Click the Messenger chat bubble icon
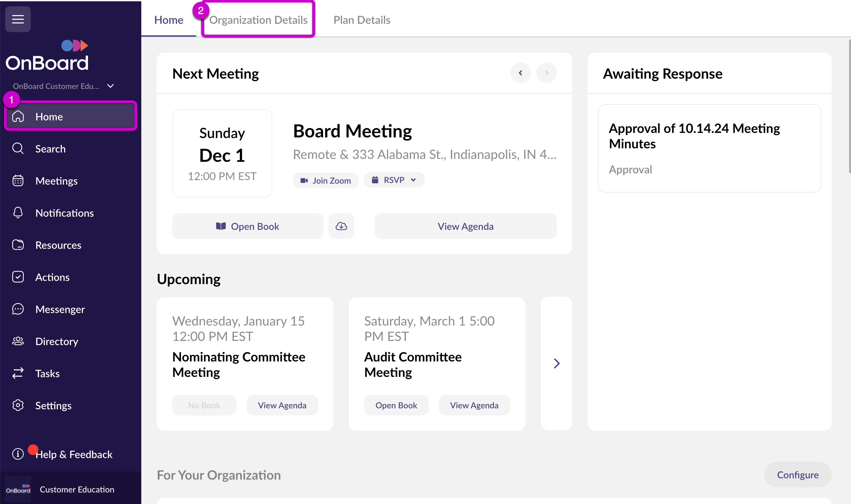This screenshot has height=504, width=851. pos(18,309)
